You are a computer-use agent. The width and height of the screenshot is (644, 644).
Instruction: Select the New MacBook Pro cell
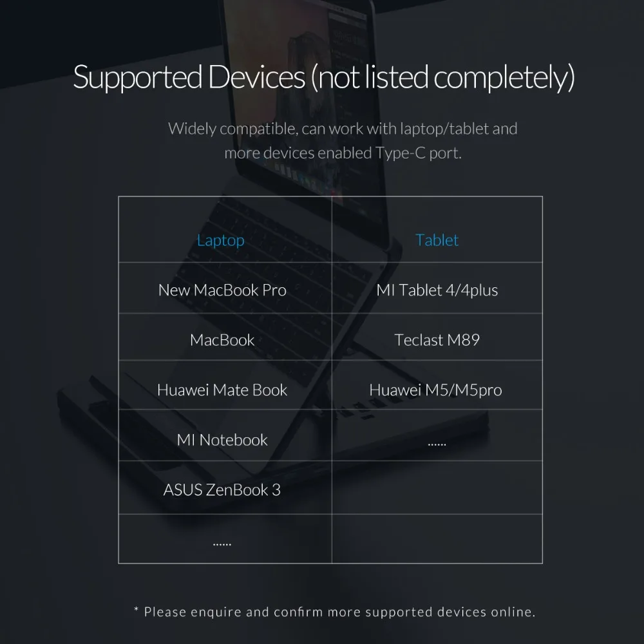click(222, 290)
